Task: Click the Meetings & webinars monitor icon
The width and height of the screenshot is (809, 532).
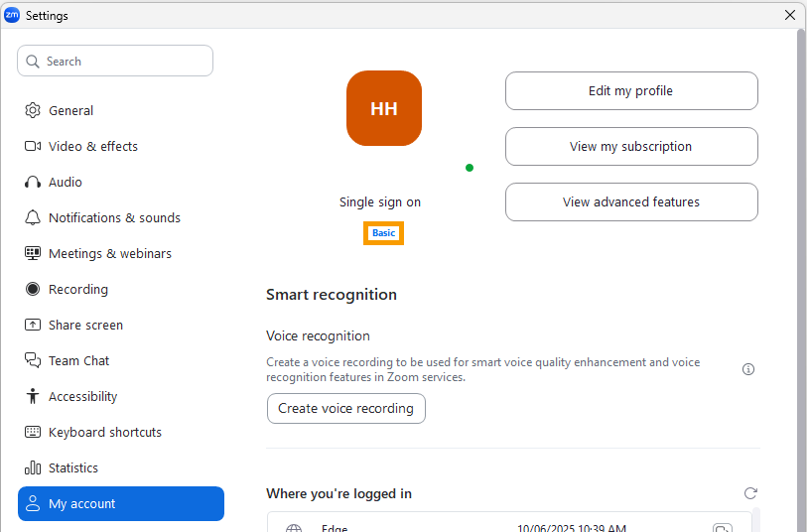Action: coord(33,253)
